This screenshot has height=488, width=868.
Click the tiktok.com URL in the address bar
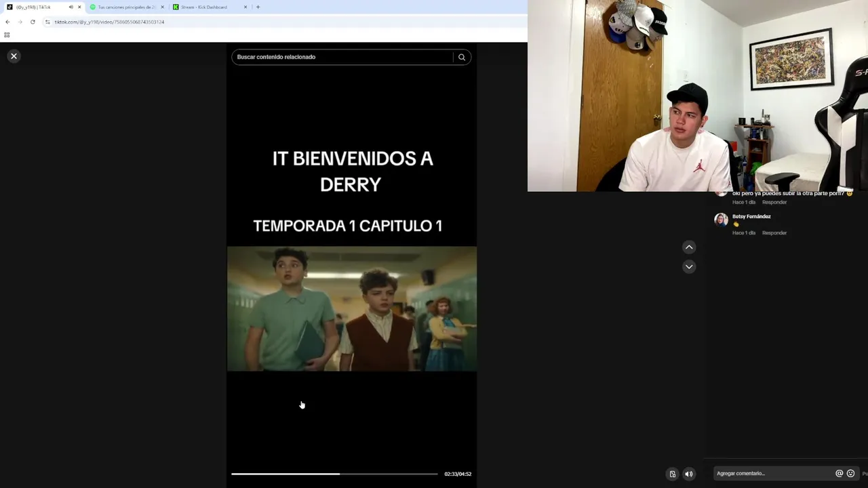click(109, 22)
